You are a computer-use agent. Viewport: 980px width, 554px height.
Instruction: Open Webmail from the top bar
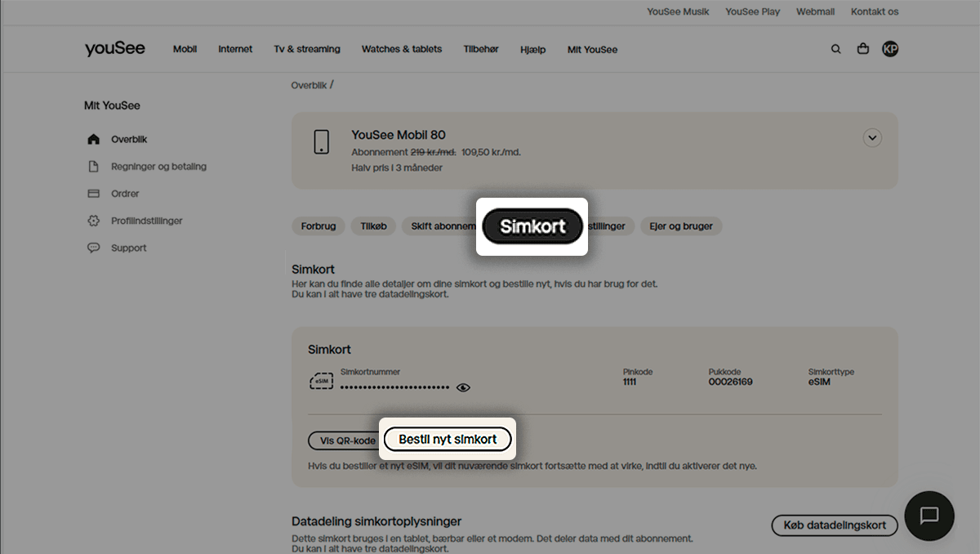click(x=815, y=11)
